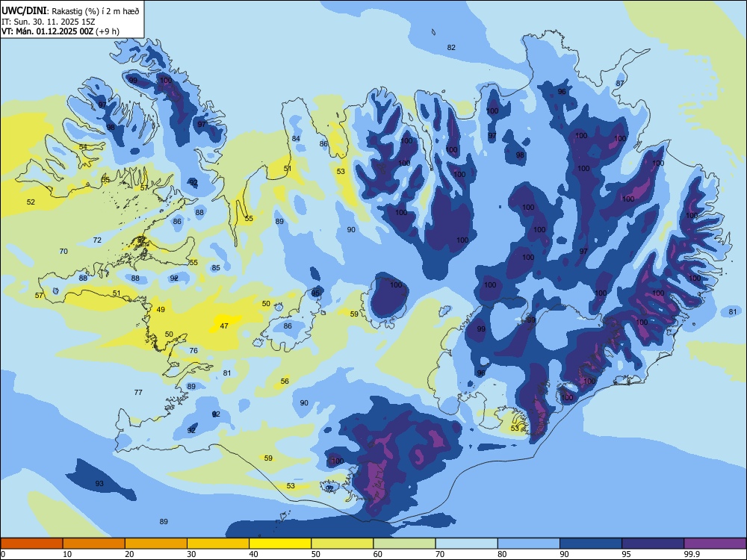Click the 0–10% dark orange legend swatch

(x=32, y=544)
